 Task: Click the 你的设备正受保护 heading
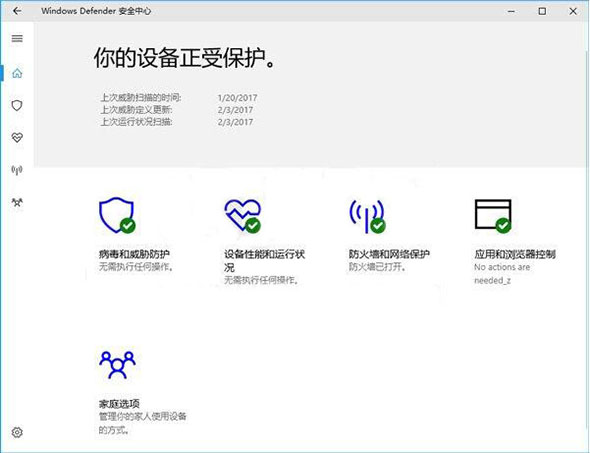185,58
